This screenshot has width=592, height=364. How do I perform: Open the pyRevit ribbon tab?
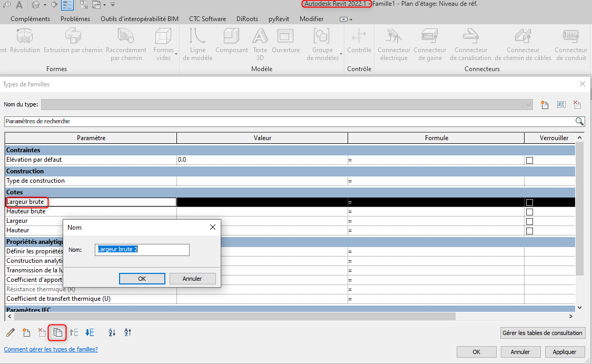tap(278, 19)
